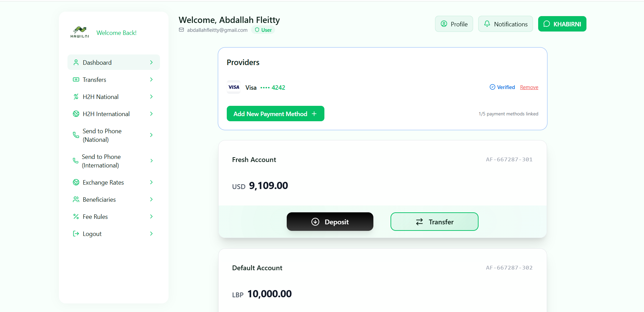Viewport: 644px width, 312px height.
Task: Open the Notifications bell button
Action: point(505,24)
